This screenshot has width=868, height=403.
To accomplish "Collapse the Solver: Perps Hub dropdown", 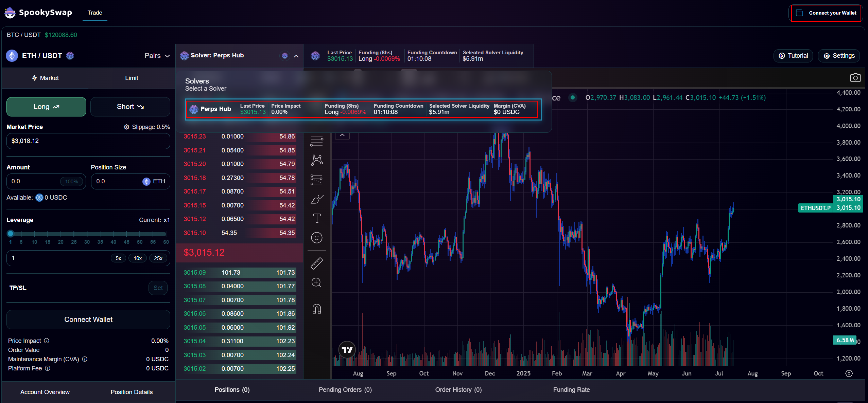I will 296,56.
